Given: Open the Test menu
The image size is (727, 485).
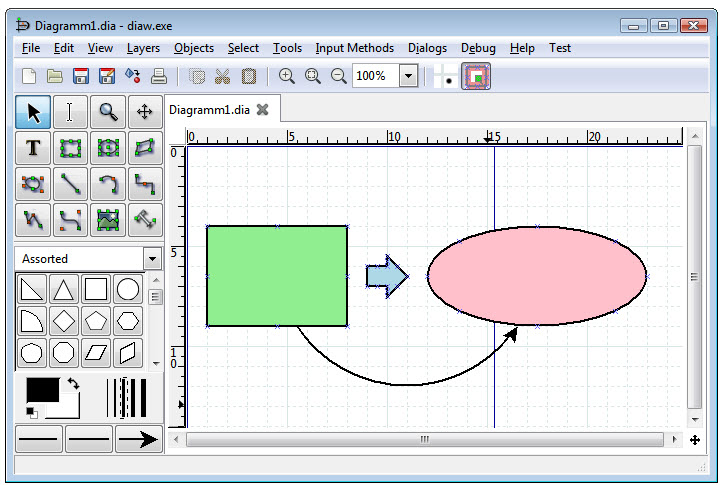Looking at the screenshot, I should pos(560,48).
